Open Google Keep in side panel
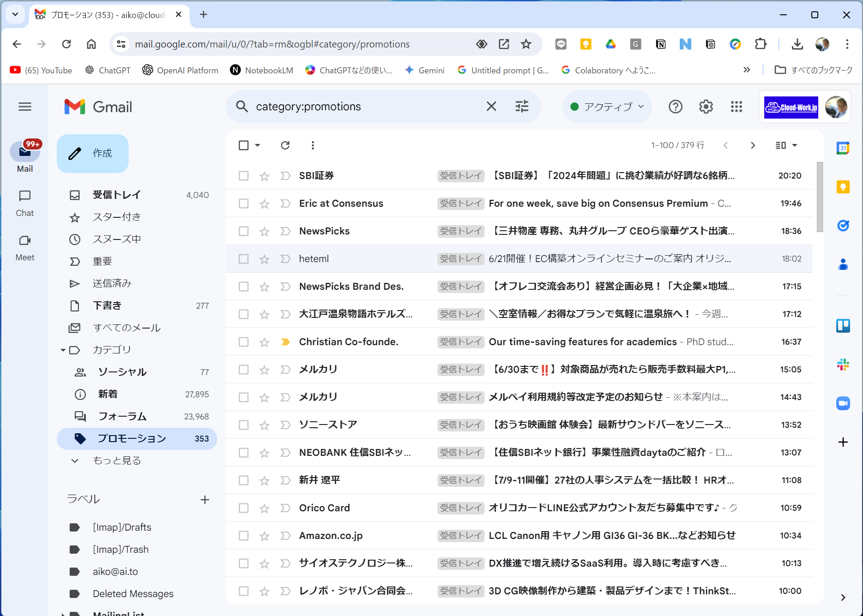The height and width of the screenshot is (616, 863). [843, 187]
